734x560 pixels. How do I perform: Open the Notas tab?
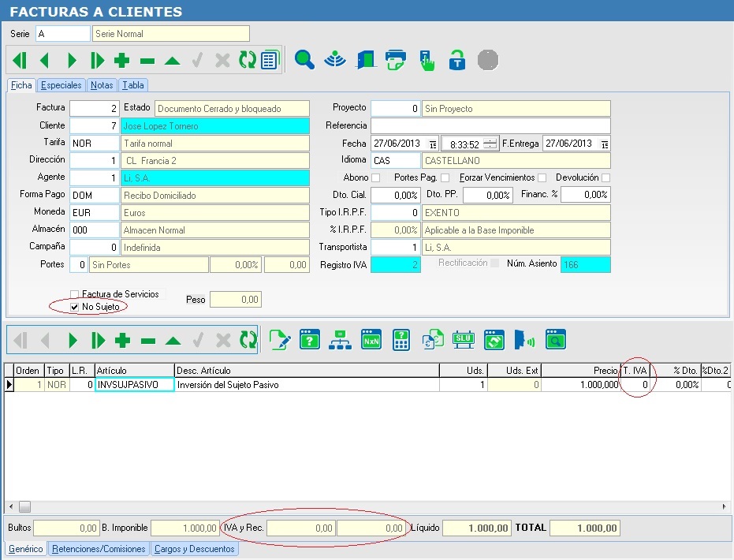pos(102,85)
